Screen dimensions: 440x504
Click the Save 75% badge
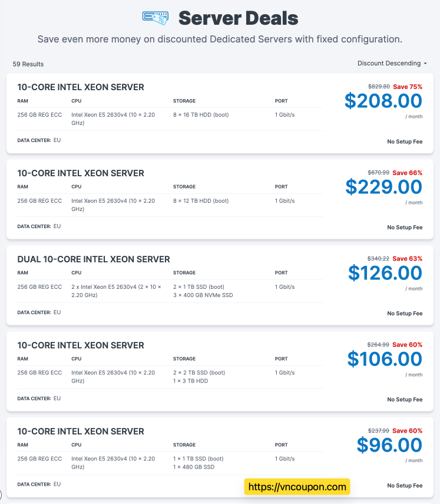click(x=408, y=87)
